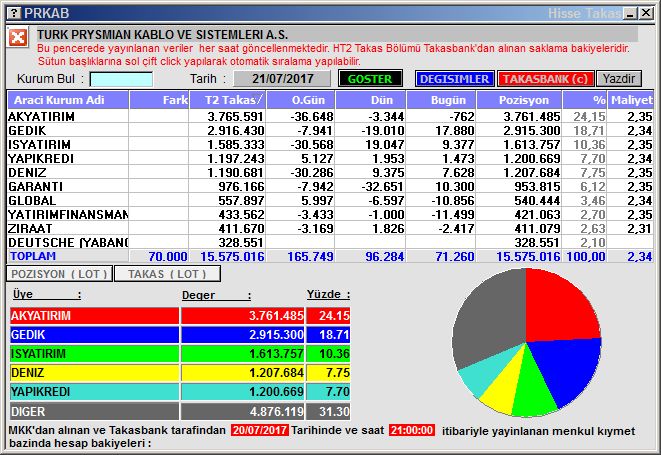Select the ZIRAAT row name cell
The image size is (661, 455).
[x=68, y=228]
